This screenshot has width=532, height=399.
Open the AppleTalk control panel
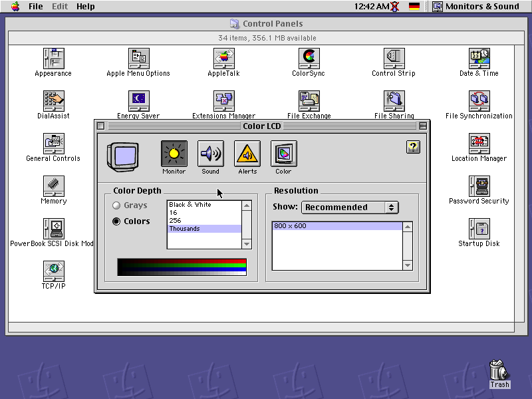click(x=224, y=59)
